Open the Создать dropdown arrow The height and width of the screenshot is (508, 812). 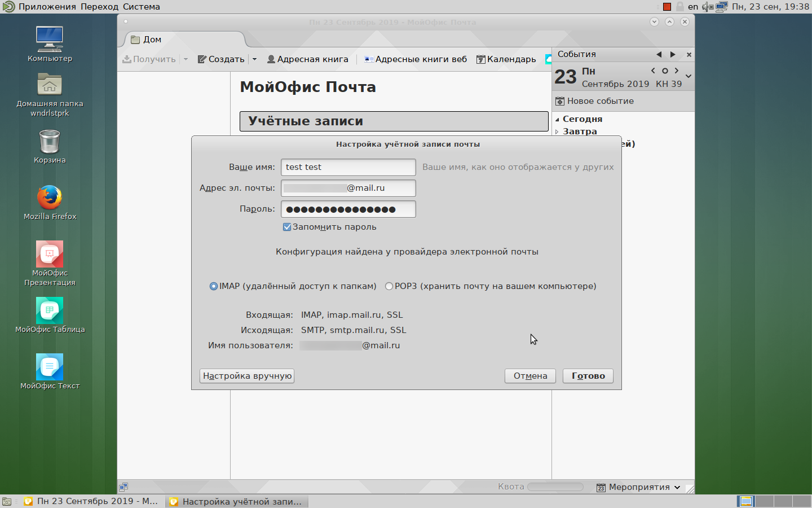click(254, 59)
